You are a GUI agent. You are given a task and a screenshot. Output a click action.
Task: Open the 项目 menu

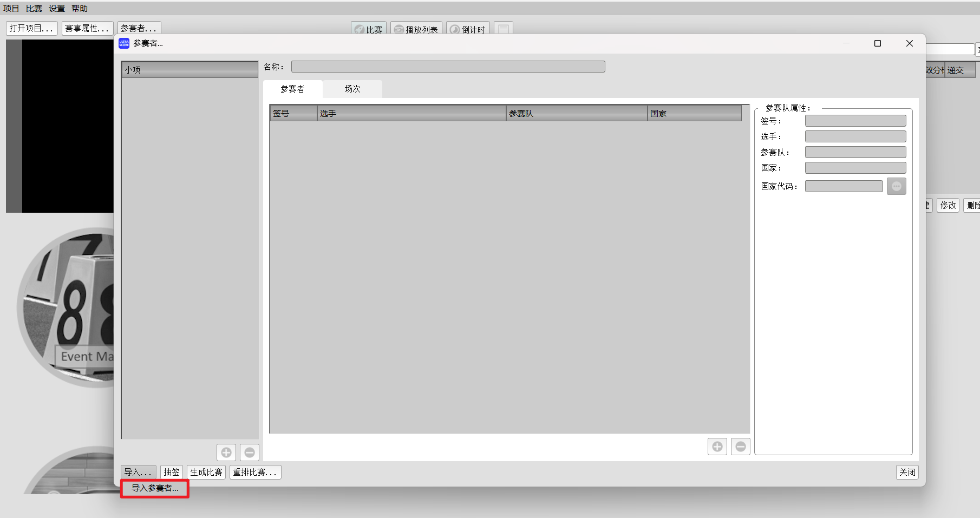point(11,8)
